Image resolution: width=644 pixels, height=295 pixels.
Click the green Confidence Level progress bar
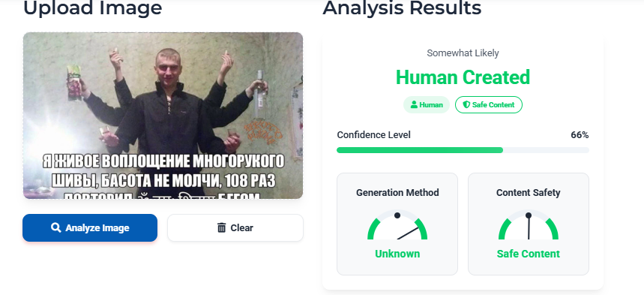[x=420, y=150]
